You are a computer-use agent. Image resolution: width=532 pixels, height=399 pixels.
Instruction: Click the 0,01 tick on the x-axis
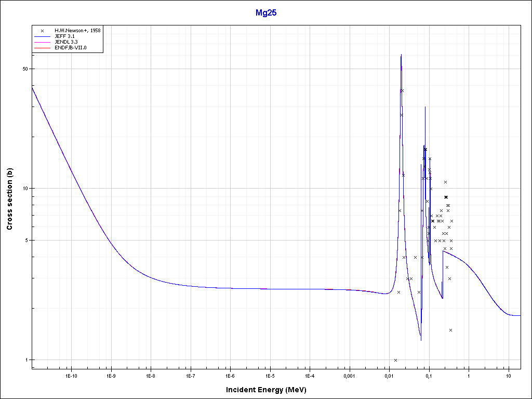[x=389, y=376]
